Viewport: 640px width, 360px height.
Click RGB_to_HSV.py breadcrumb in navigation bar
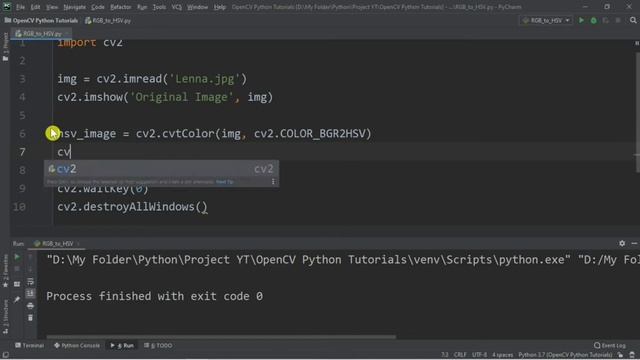point(108,20)
